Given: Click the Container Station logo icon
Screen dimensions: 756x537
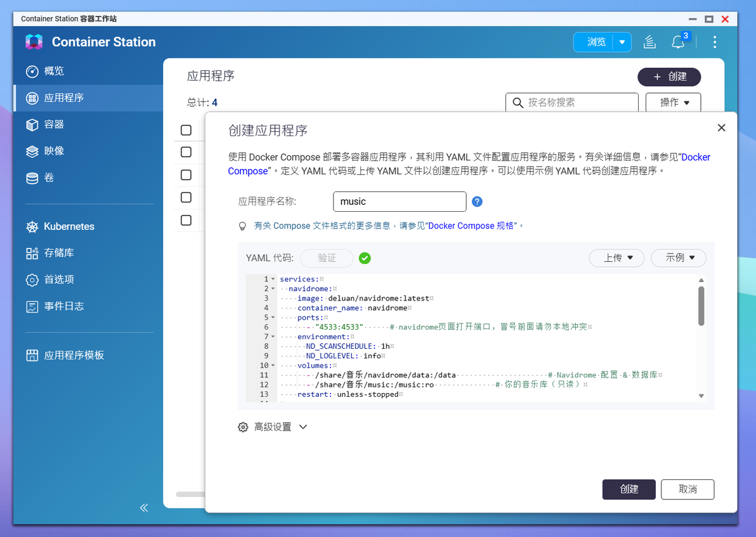Looking at the screenshot, I should click(x=34, y=42).
